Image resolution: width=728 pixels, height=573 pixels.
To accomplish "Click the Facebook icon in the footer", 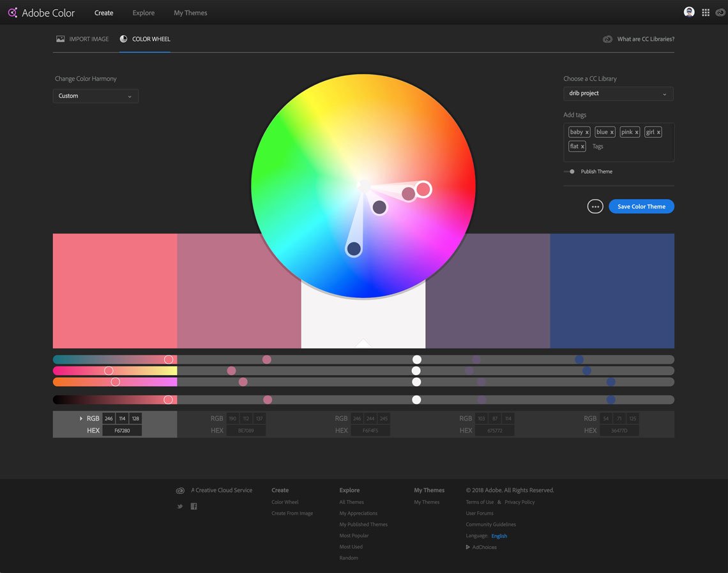I will coord(193,506).
